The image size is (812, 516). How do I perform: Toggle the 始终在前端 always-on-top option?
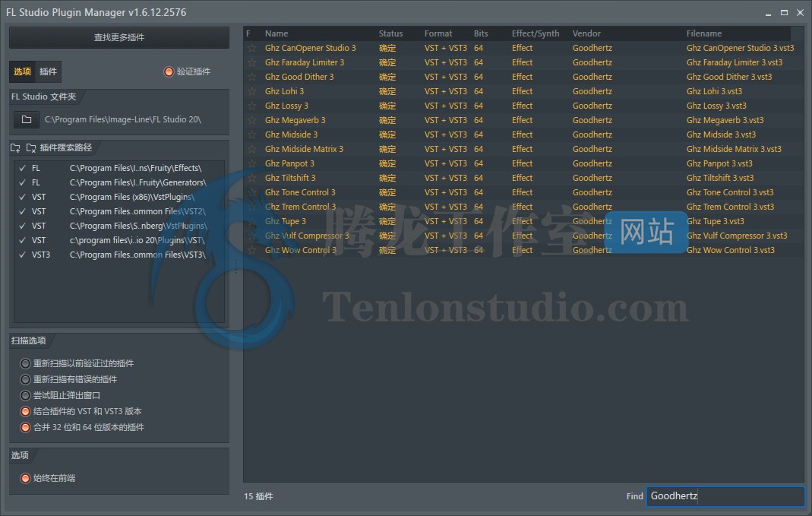(25, 479)
